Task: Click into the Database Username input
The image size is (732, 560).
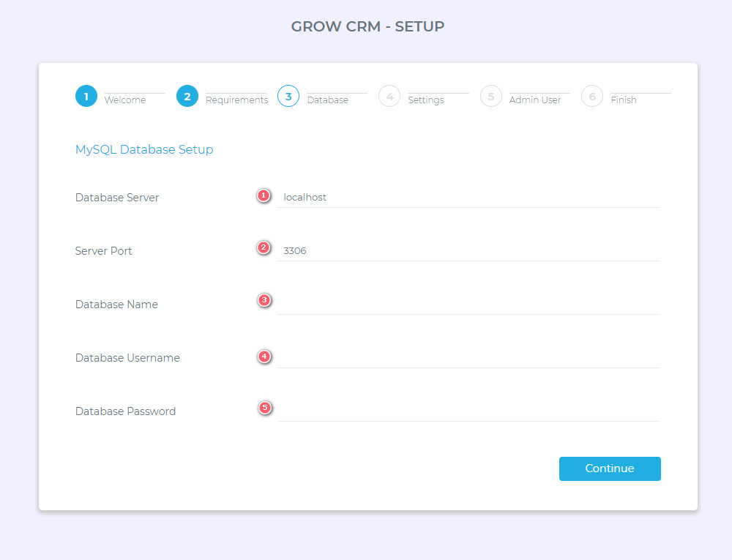Action: (468, 357)
